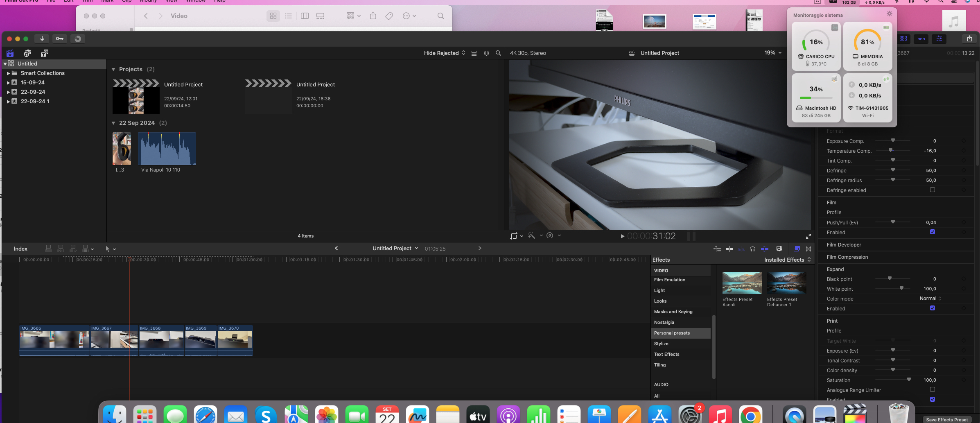980x423 pixels.
Task: Expand the Smart Collections folder
Action: [8, 73]
